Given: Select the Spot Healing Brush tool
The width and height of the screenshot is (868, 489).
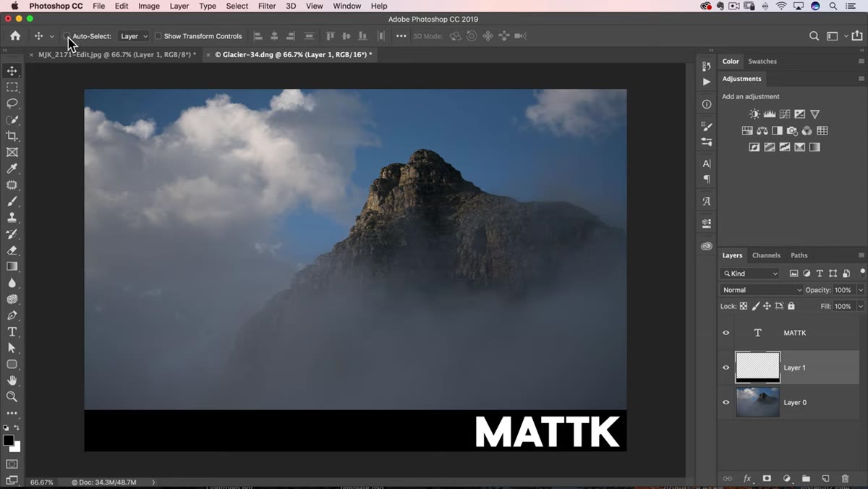Looking at the screenshot, I should point(12,185).
